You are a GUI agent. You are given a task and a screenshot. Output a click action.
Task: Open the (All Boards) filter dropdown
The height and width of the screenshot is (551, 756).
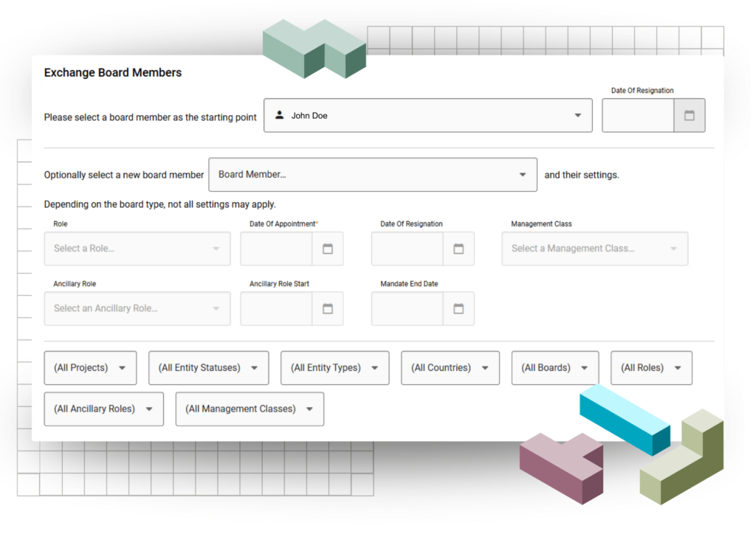point(554,368)
